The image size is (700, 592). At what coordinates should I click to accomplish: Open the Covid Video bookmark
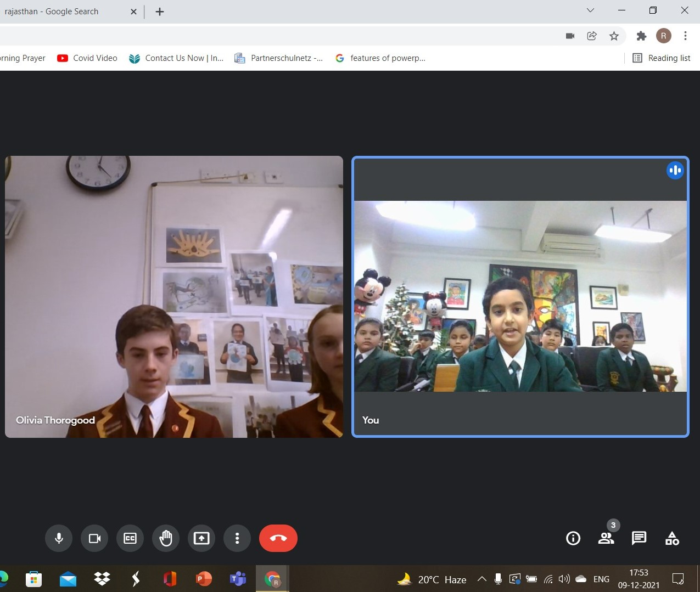(87, 58)
